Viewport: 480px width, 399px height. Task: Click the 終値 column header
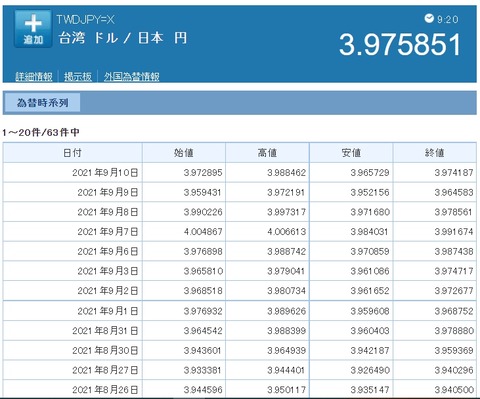[434, 153]
